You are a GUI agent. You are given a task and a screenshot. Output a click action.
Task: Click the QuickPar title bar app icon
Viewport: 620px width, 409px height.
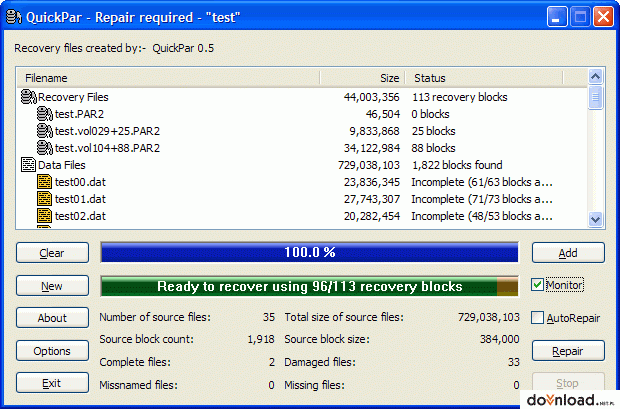point(14,17)
